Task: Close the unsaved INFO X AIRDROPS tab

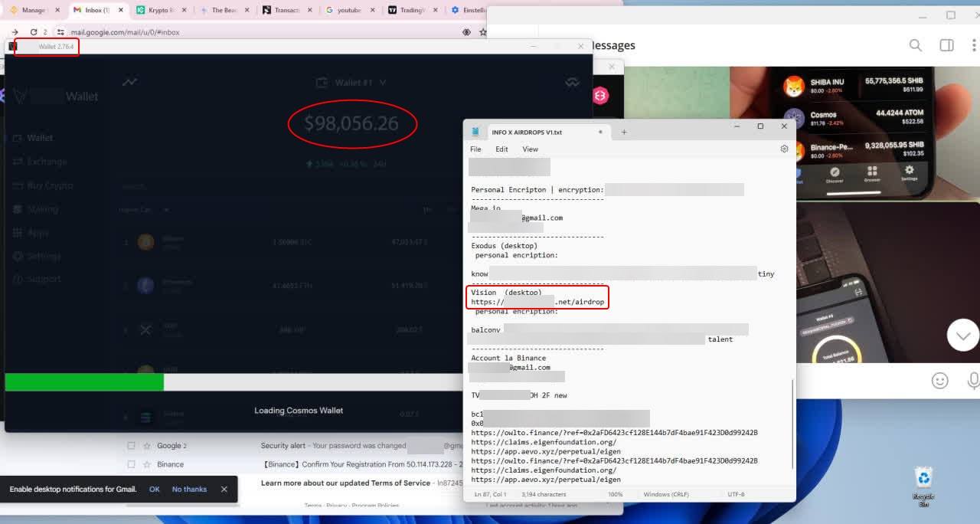Action: pos(600,132)
